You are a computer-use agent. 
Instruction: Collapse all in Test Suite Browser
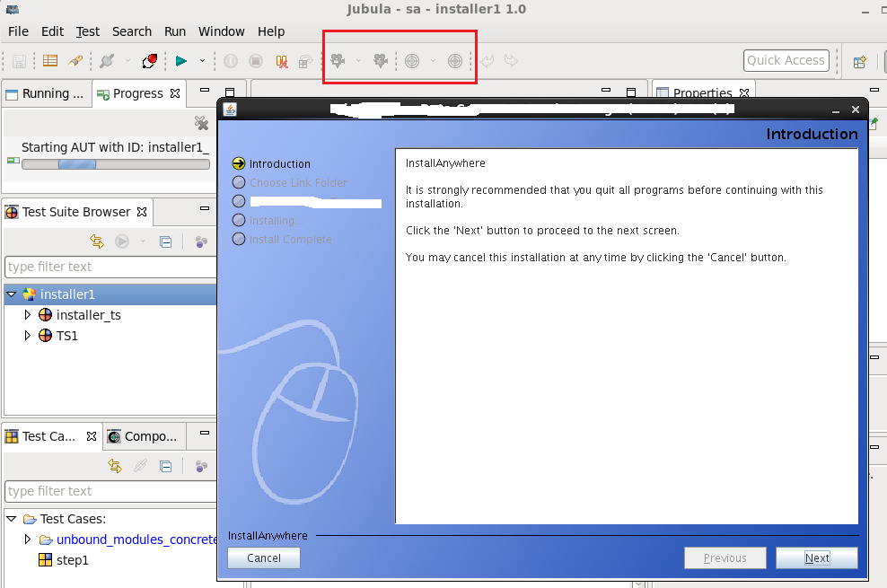pos(166,242)
